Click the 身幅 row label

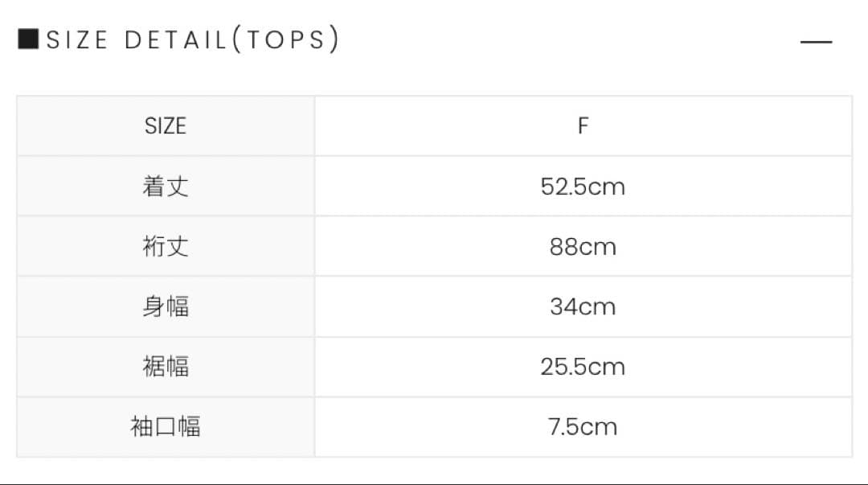166,306
